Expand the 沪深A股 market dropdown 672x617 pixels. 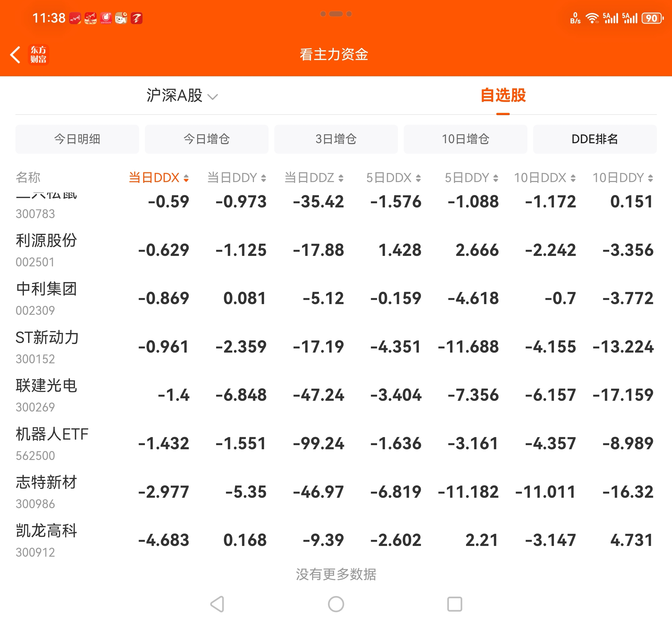coord(182,96)
